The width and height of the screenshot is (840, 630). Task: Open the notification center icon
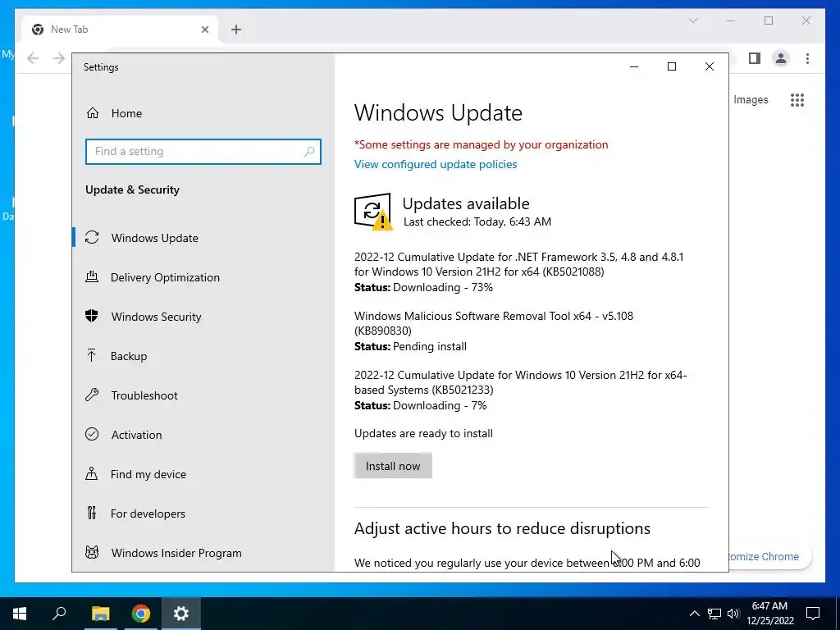(x=813, y=614)
